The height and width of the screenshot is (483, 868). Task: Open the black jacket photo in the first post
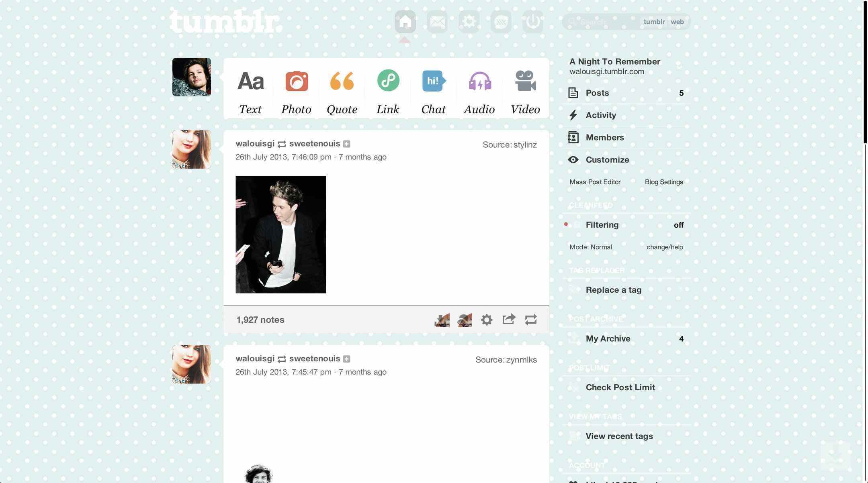click(280, 234)
